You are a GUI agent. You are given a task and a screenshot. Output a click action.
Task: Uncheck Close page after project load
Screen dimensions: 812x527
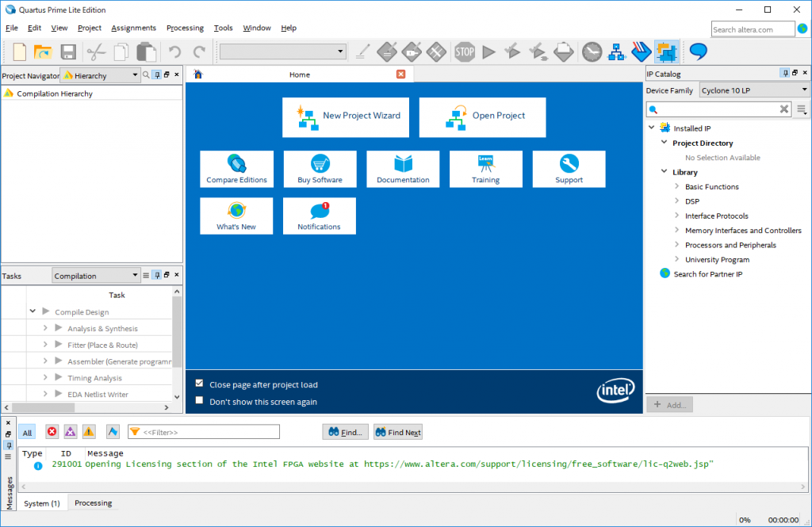click(x=199, y=384)
